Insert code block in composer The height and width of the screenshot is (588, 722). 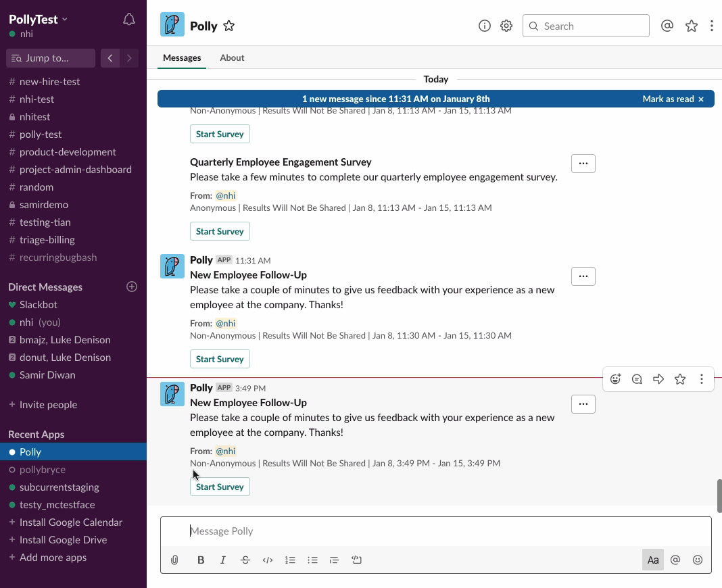click(356, 560)
